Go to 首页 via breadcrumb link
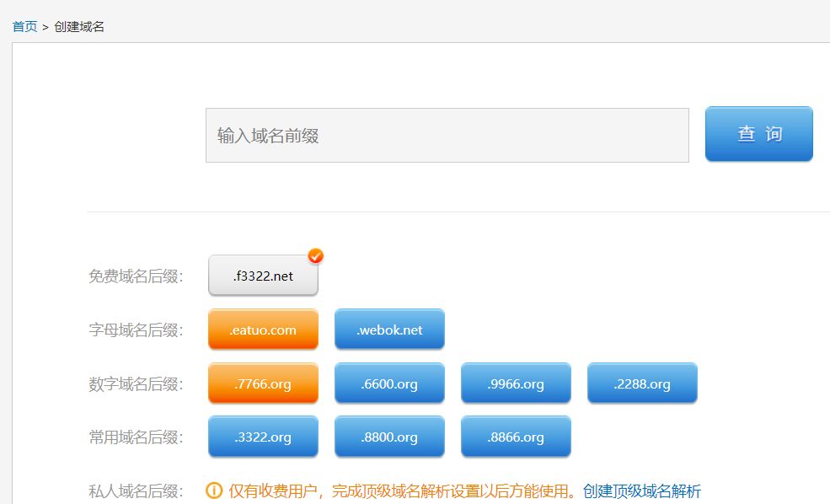Viewport: 830px width, 504px height. 25,26
